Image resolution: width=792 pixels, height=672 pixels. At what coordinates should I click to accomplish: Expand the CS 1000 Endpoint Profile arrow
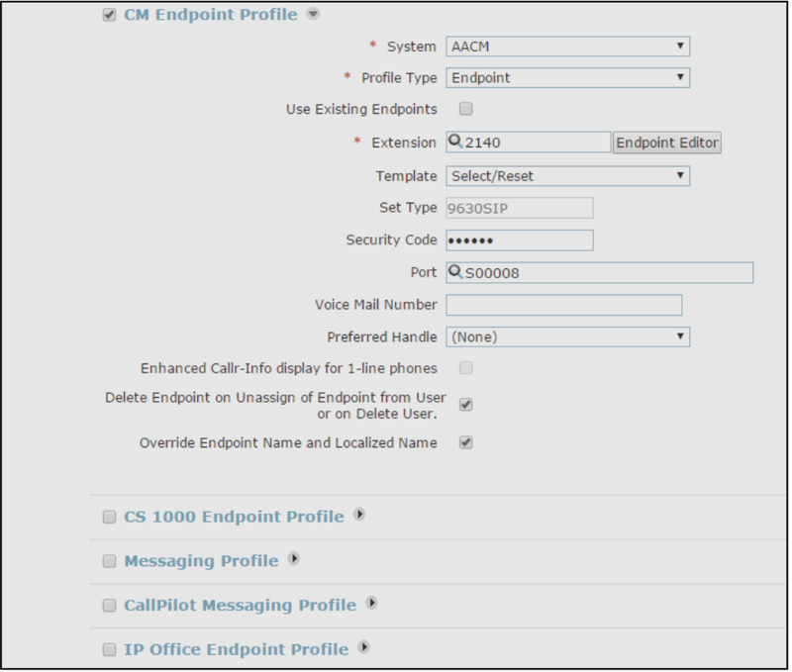(x=359, y=515)
